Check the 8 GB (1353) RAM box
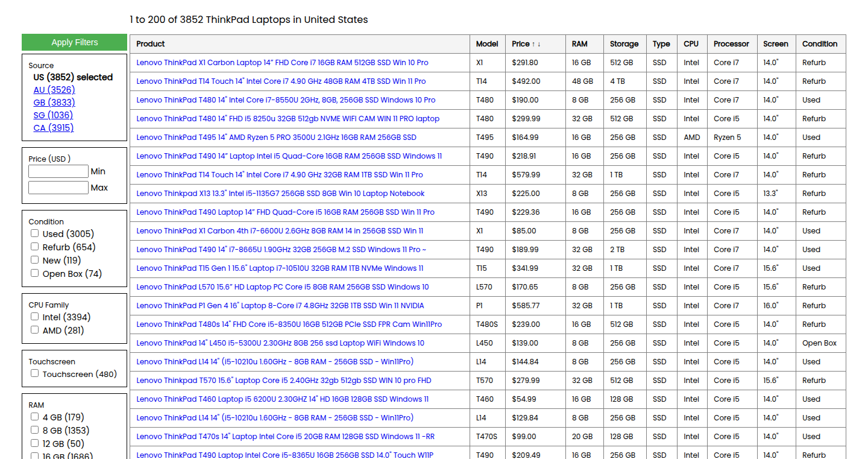Image resolution: width=868 pixels, height=459 pixels. [x=35, y=430]
